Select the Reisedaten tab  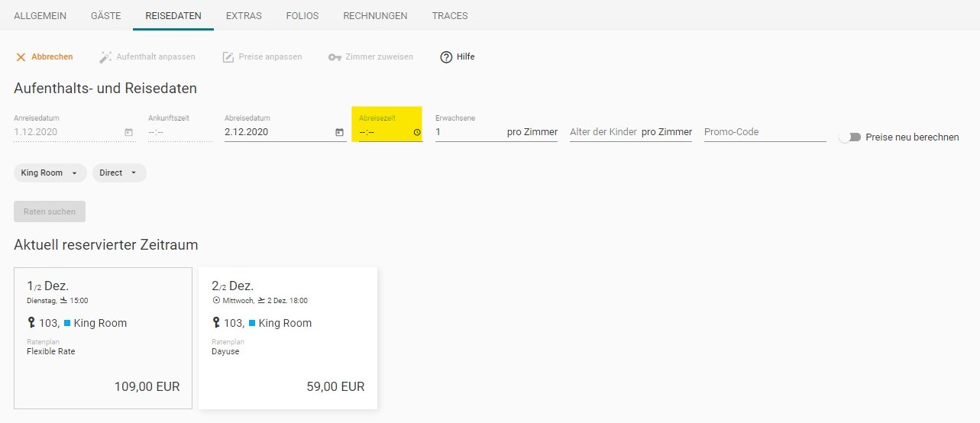(173, 15)
